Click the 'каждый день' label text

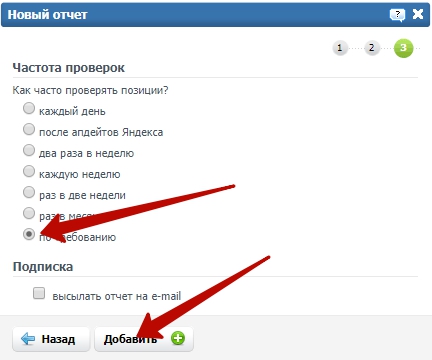72,111
